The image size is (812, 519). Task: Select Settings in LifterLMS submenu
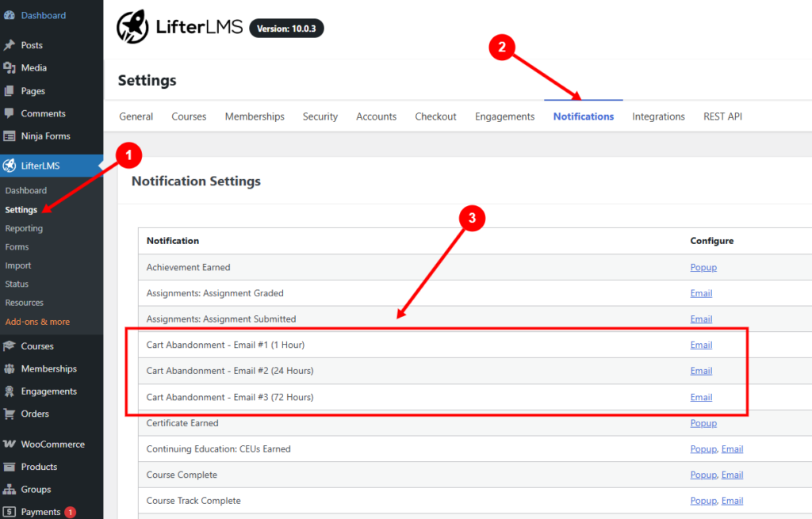pyautogui.click(x=21, y=209)
